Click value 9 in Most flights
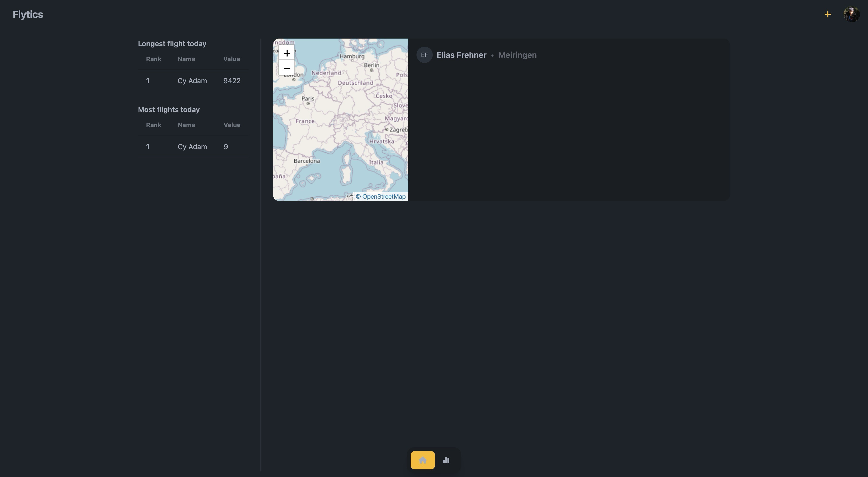868x477 pixels. coord(226,147)
